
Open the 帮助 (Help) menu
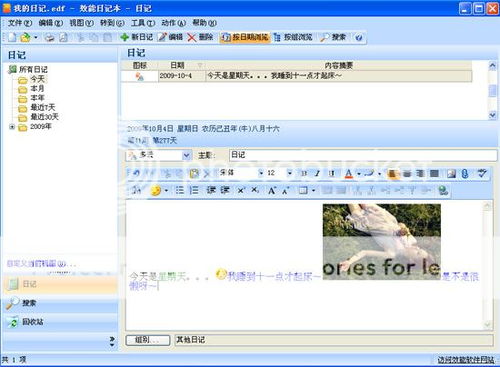[204, 23]
